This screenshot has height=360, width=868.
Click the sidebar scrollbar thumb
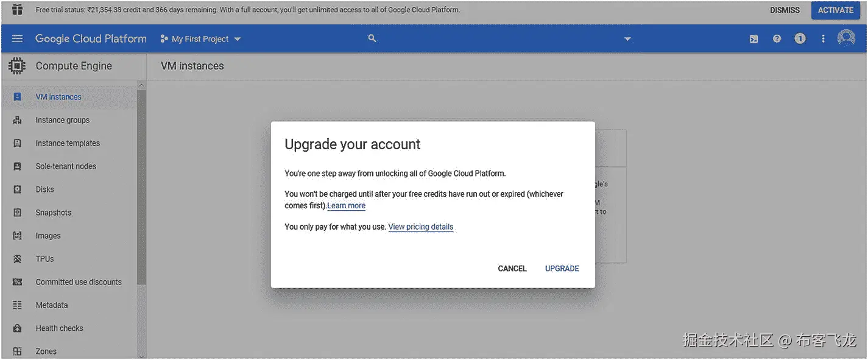point(141,186)
